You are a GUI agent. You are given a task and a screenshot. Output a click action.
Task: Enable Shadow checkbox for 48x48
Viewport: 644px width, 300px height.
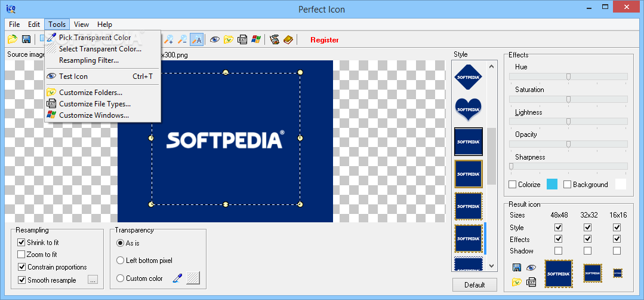[558, 250]
